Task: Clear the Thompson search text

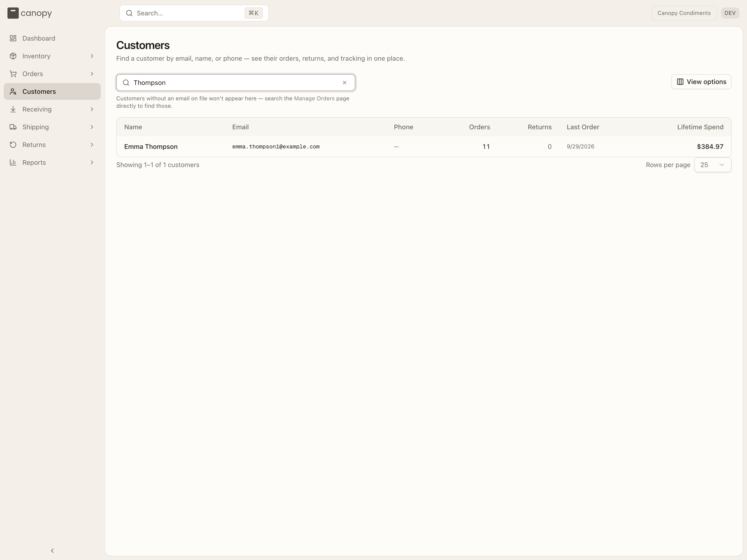Action: point(345,83)
